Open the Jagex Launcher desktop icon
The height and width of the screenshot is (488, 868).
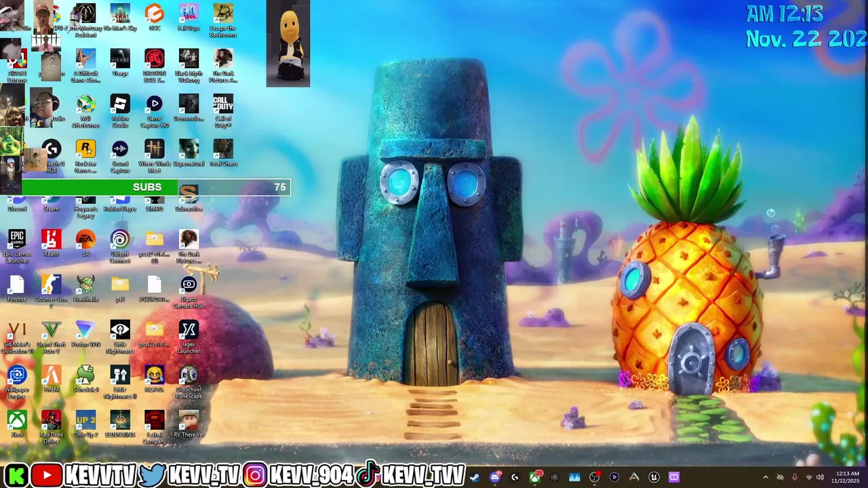click(x=189, y=338)
